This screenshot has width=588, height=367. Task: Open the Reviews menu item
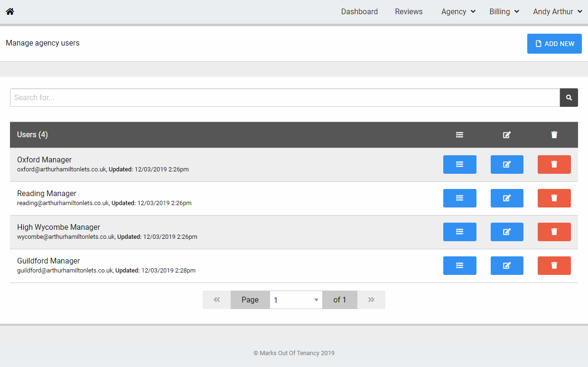(409, 12)
